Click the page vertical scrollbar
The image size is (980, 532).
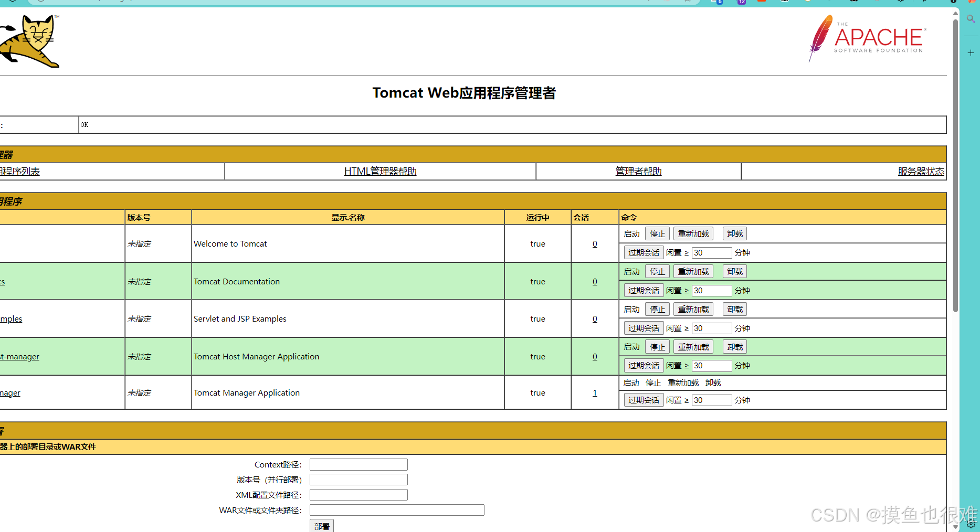955,166
